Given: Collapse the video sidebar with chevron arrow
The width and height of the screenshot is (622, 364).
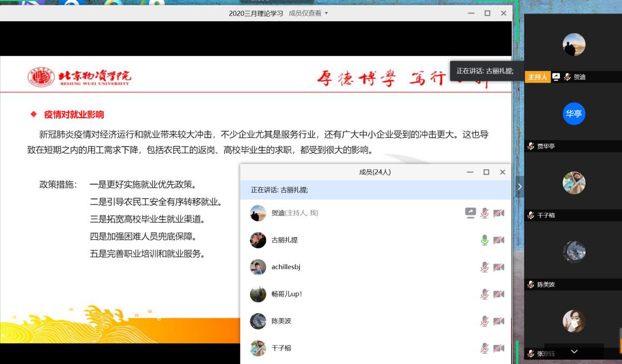Looking at the screenshot, I should [520, 186].
